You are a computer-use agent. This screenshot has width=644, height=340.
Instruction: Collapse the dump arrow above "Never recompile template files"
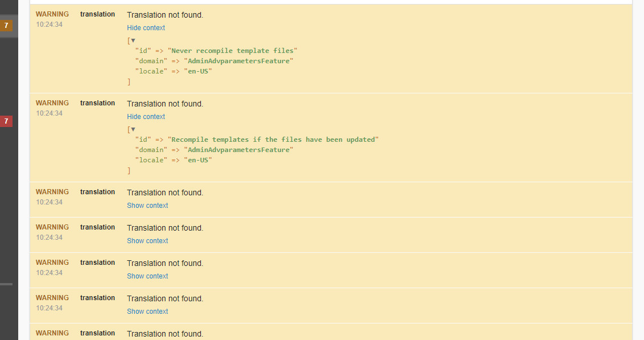click(133, 40)
